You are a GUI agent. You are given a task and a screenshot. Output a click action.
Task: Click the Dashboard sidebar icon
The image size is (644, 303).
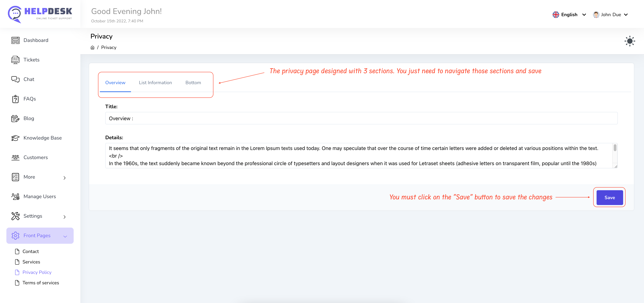(x=15, y=40)
